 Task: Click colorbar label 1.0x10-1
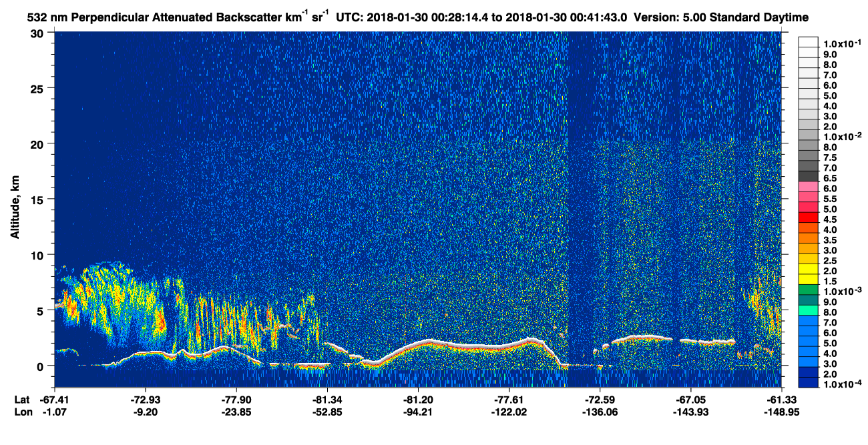point(842,43)
